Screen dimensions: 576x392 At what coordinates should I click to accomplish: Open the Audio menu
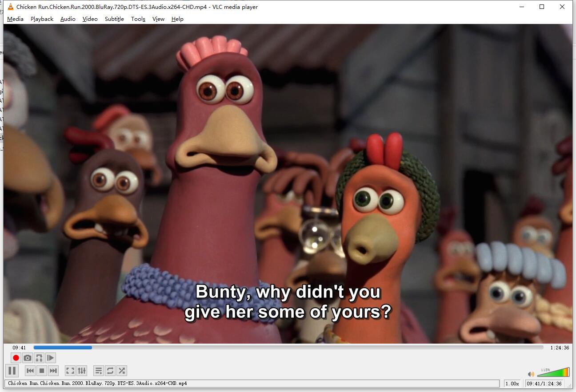(x=68, y=19)
